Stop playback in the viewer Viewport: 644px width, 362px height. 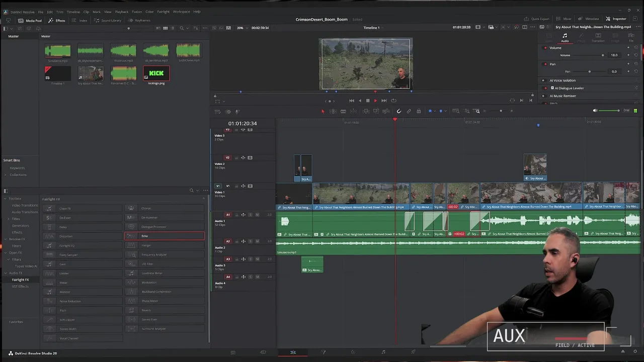pyautogui.click(x=367, y=101)
